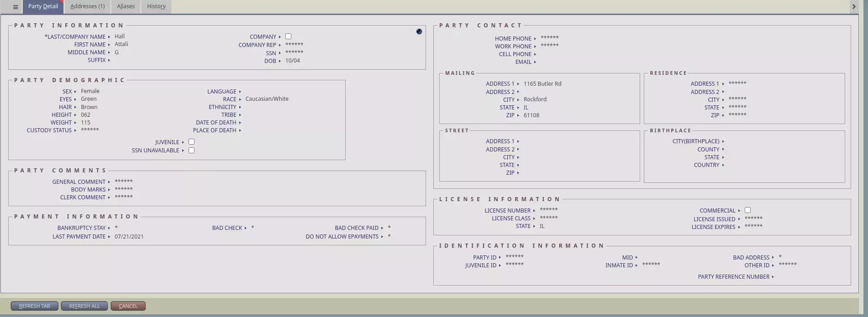The width and height of the screenshot is (868, 317).
Task: Click the masked WORK PHONE value
Action: pyautogui.click(x=550, y=46)
